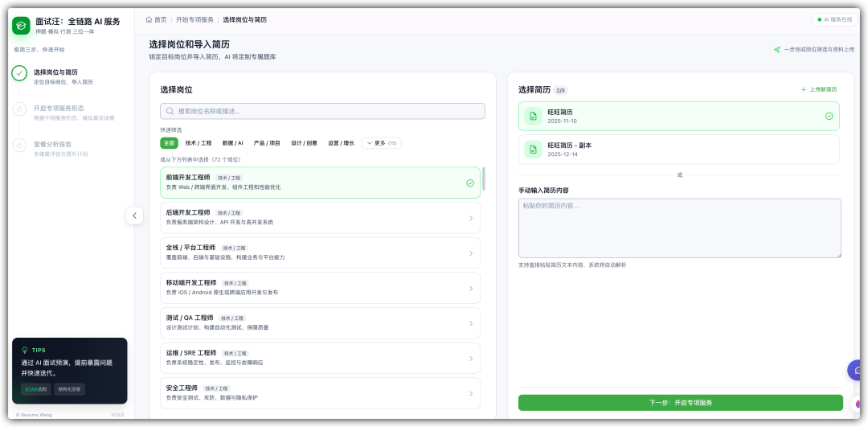Click the 2/5 resume count badge
Screen dimensions: 868x427
(561, 90)
